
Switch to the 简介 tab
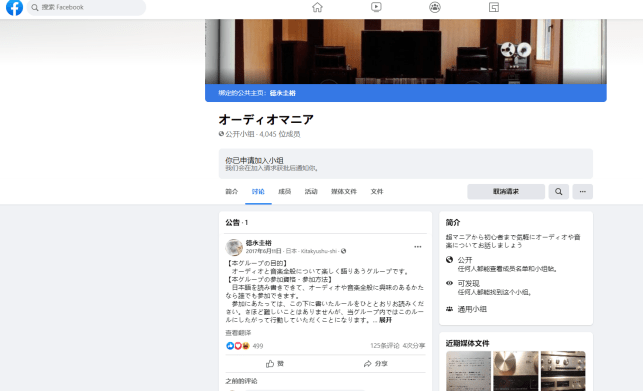click(232, 192)
